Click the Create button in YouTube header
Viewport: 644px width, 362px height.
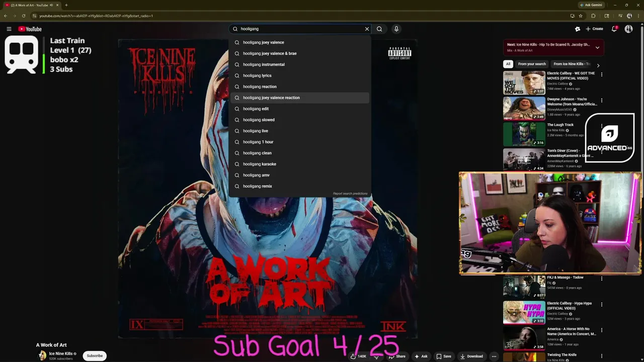(594, 29)
